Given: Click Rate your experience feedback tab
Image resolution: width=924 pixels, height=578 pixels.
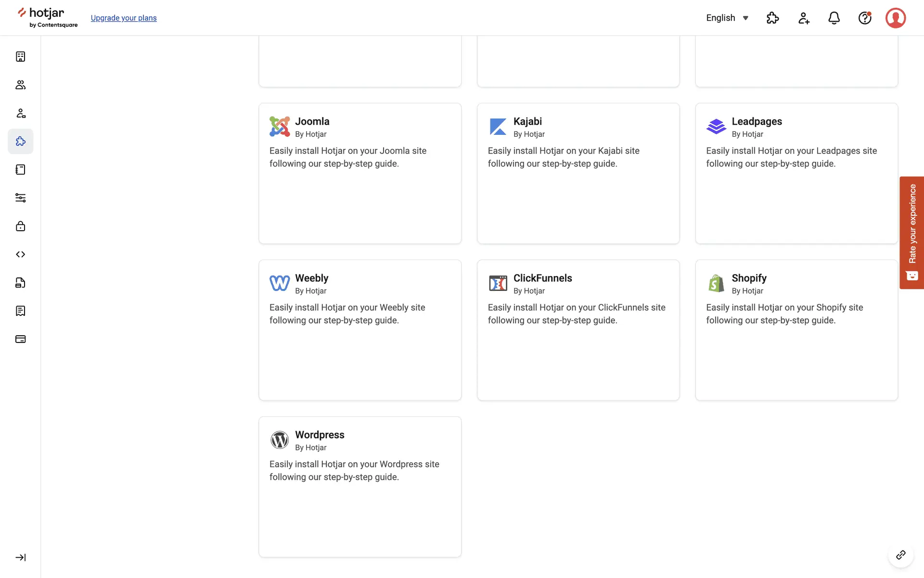Looking at the screenshot, I should click(x=911, y=232).
